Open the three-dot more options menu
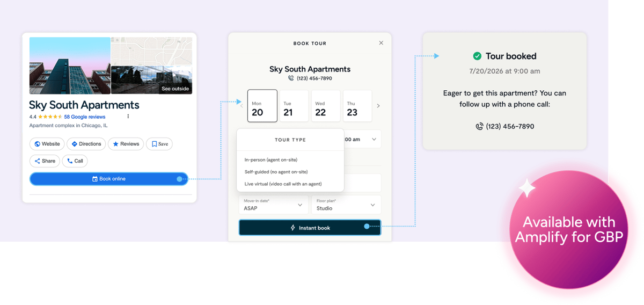 click(x=128, y=117)
